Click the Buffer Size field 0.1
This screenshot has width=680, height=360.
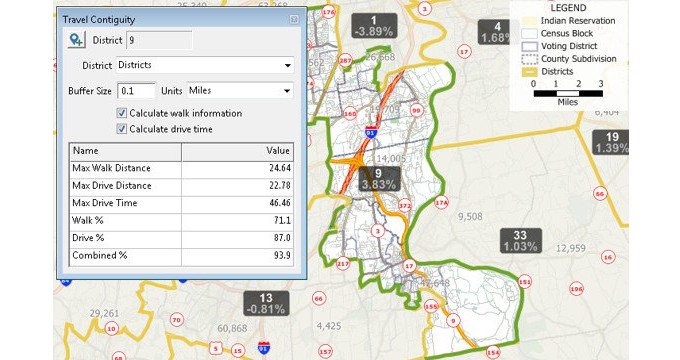point(136,91)
